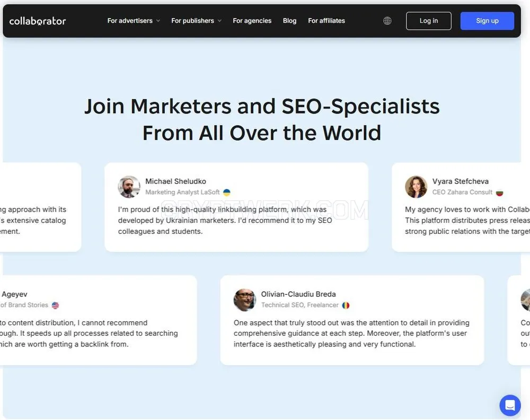The width and height of the screenshot is (530, 420).
Task: Click Michael Sheludko's testimonial text
Action: click(225, 221)
